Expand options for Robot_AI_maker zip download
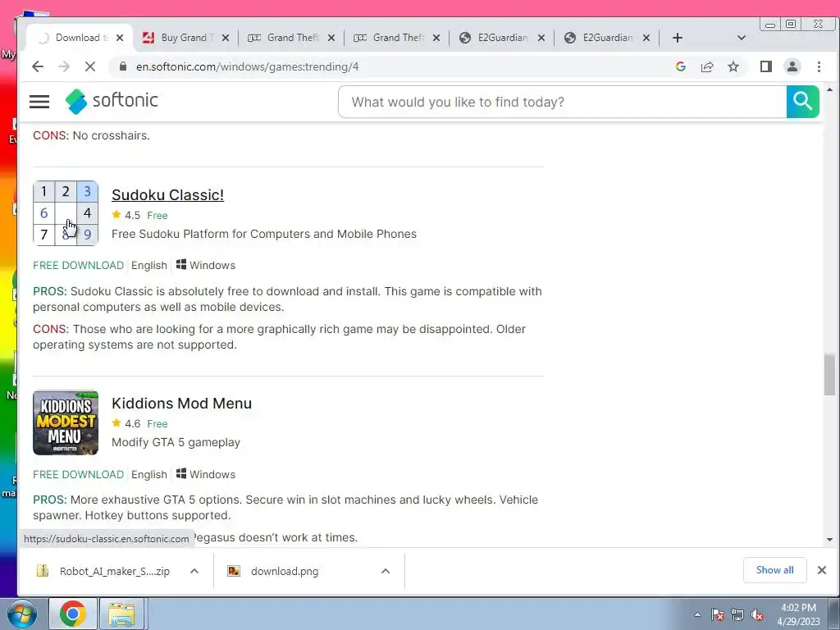 194,571
